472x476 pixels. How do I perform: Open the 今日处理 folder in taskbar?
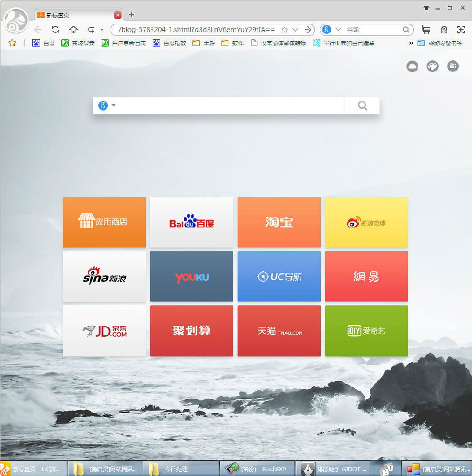[180, 469]
